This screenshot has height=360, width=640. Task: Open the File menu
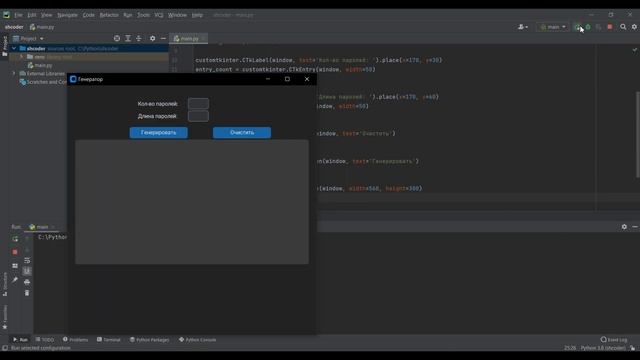[18, 15]
